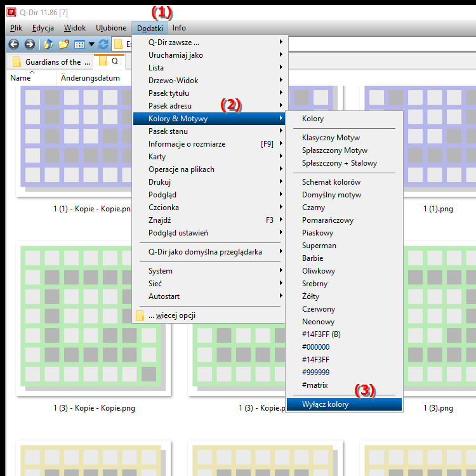476x476 pixels.
Task: Click the Dodatki menu
Action: click(150, 28)
